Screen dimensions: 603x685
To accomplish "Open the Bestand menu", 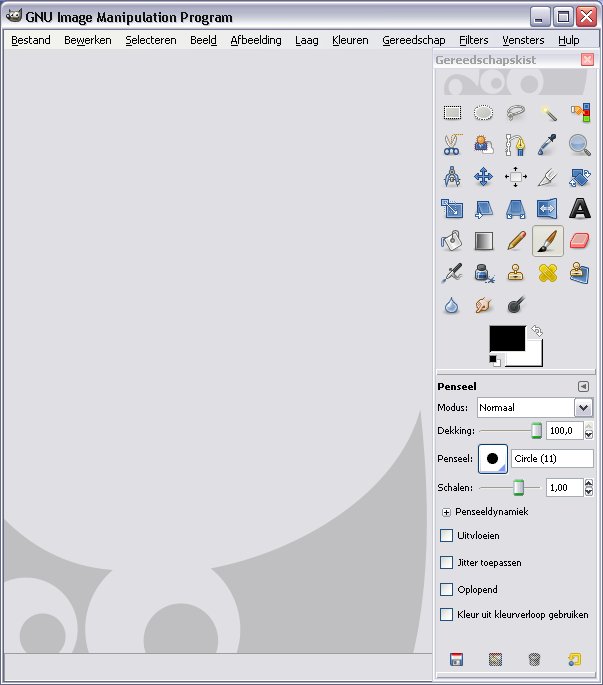I will tap(31, 40).
